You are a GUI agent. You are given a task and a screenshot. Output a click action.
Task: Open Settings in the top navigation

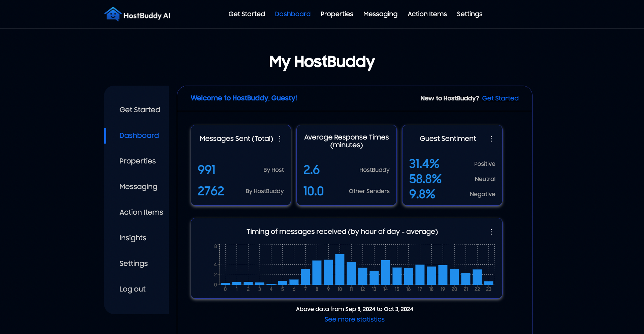470,14
